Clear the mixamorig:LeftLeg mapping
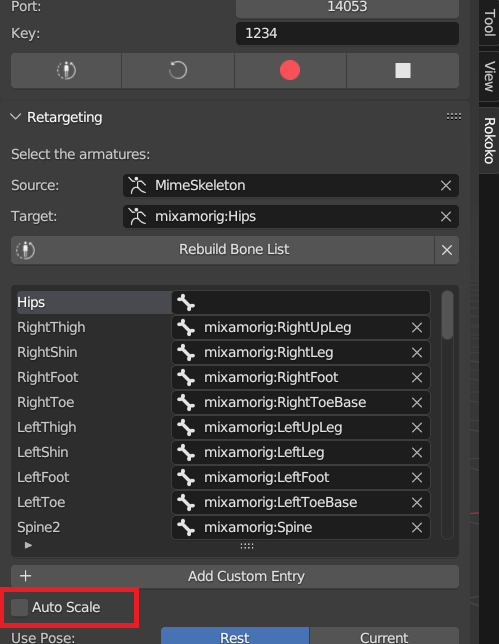This screenshot has width=499, height=644. coord(417,453)
